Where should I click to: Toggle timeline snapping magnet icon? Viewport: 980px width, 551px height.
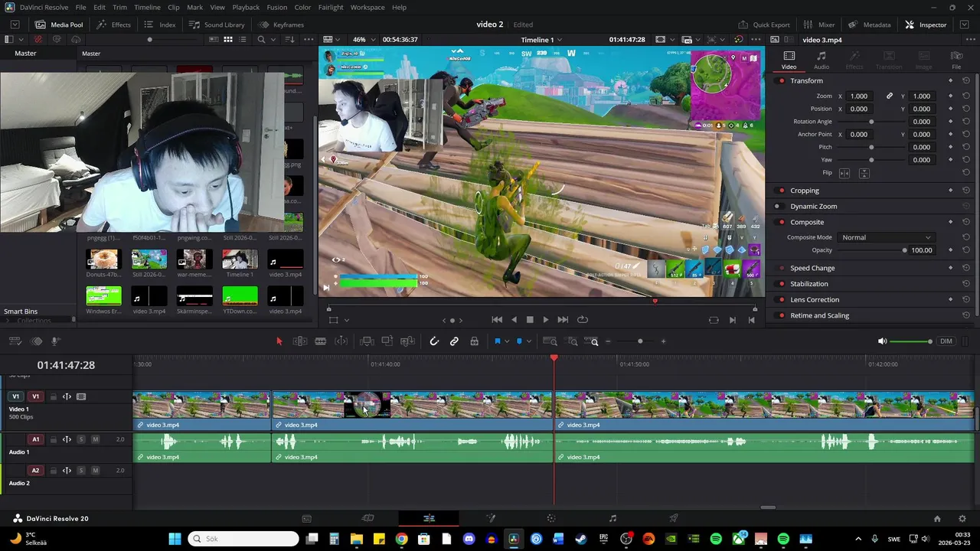(x=434, y=341)
